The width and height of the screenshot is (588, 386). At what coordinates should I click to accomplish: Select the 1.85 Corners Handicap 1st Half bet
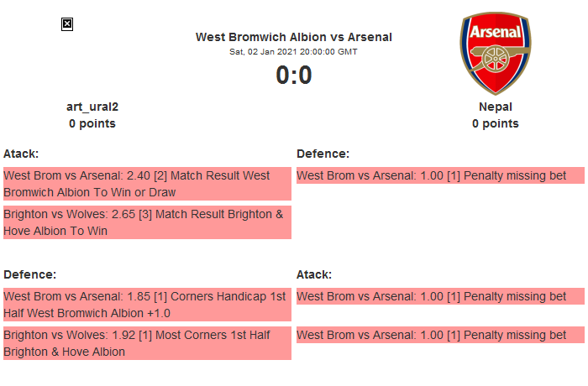[147, 305]
